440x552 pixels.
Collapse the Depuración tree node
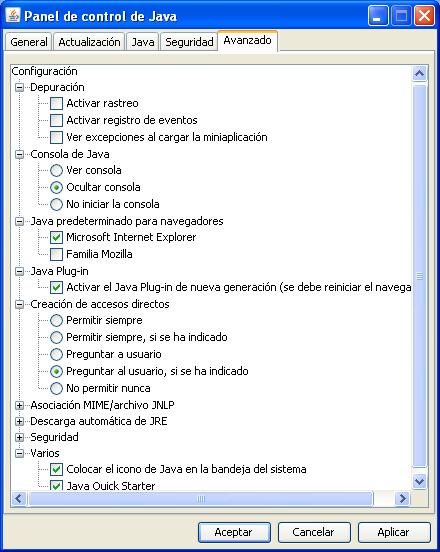[20, 87]
